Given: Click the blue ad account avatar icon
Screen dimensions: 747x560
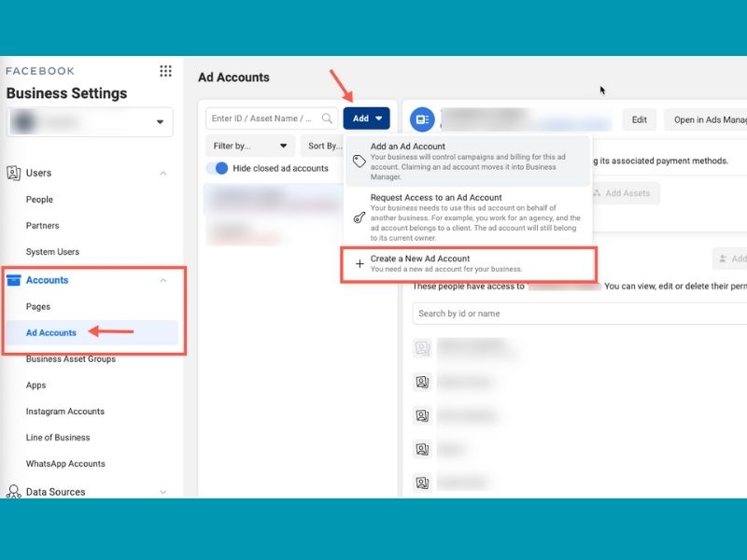Looking at the screenshot, I should point(422,119).
